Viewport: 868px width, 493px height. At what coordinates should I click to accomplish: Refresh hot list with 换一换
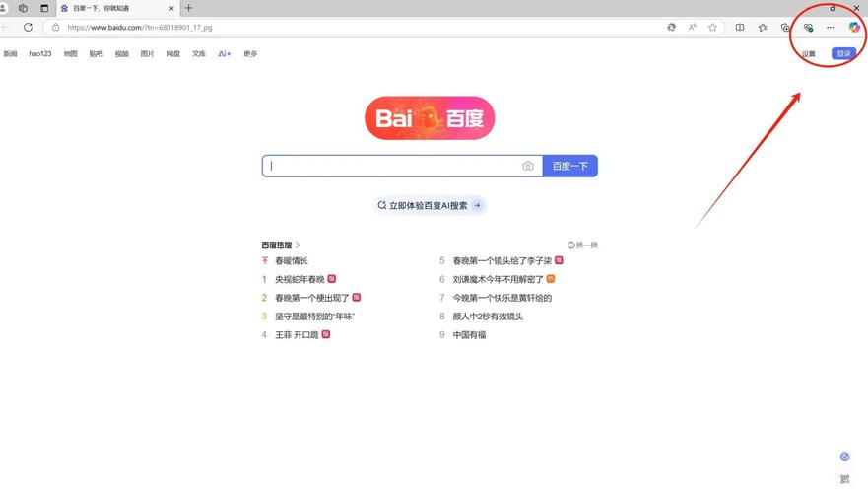pos(582,245)
